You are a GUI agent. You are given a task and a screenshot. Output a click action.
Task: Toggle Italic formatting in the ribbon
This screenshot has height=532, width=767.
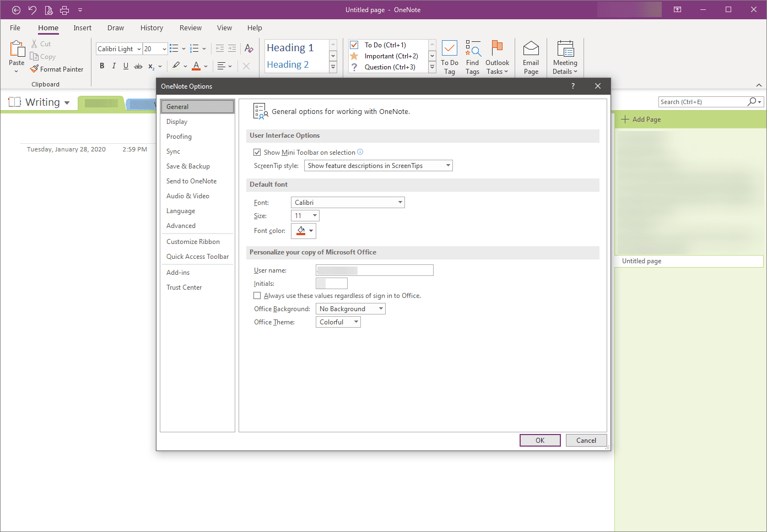pos(114,66)
